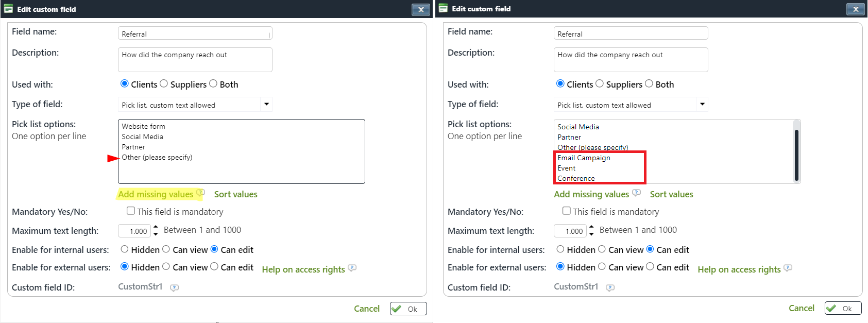The image size is (868, 323).
Task: Check 'This field is mandatory' in left dialog
Action: click(131, 211)
